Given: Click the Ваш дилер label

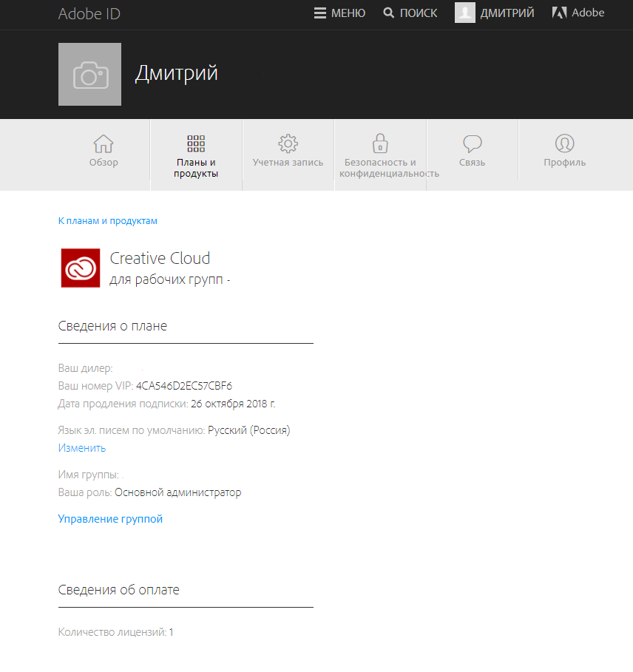Looking at the screenshot, I should [x=85, y=368].
